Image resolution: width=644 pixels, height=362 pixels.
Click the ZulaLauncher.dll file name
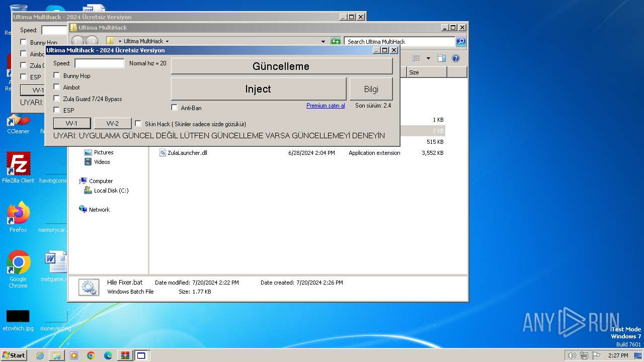(x=187, y=153)
